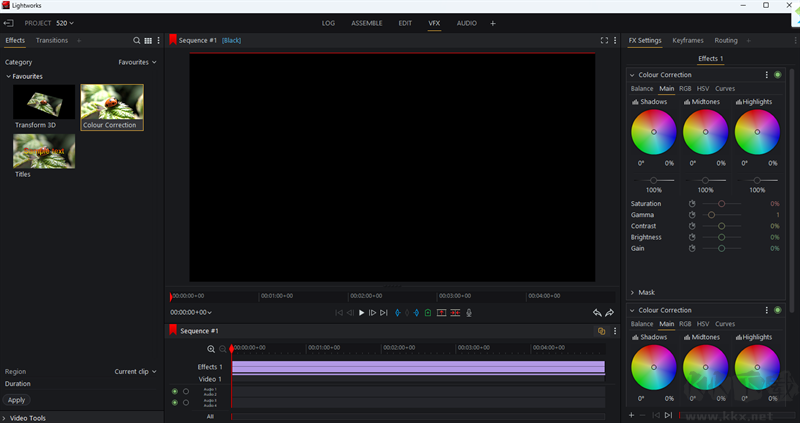Toggle the Saturation keyframe stopwatch icon
The image size is (800, 423).
[692, 204]
